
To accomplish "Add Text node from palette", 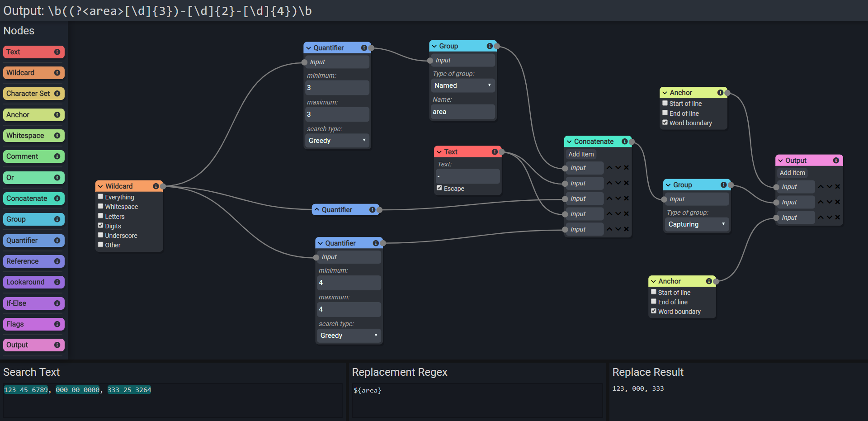I will (x=34, y=52).
